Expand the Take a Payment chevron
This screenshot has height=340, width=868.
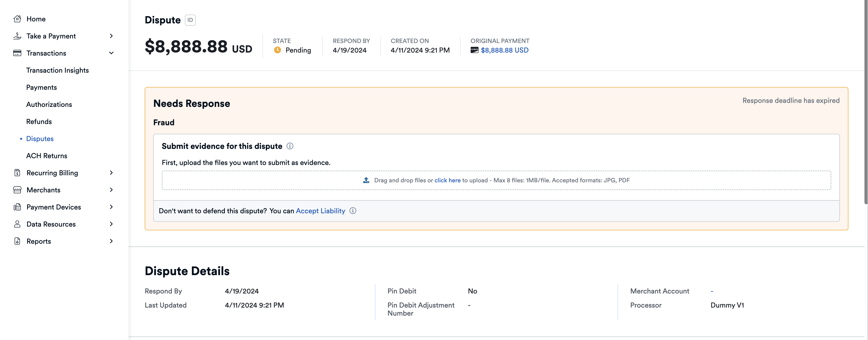[111, 36]
